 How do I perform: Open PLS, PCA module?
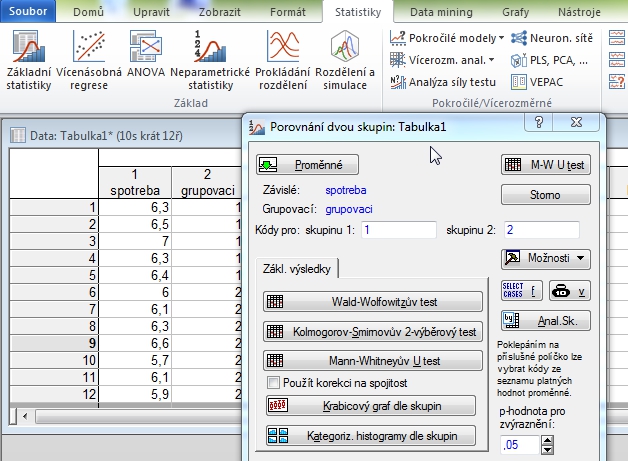[550, 60]
